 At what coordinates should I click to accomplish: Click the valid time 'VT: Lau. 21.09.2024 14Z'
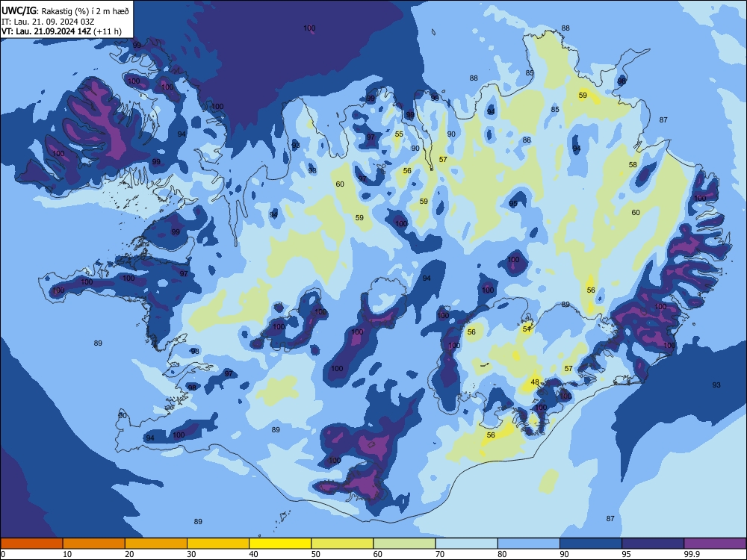(46, 31)
